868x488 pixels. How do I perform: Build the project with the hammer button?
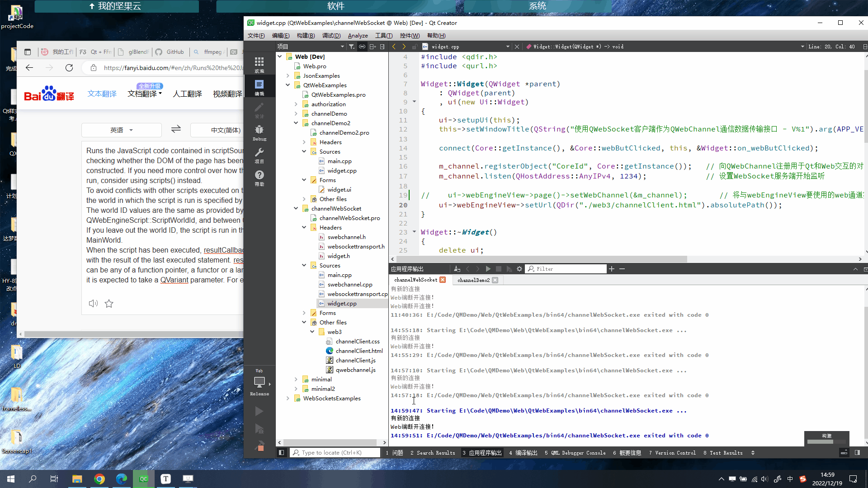[259, 446]
